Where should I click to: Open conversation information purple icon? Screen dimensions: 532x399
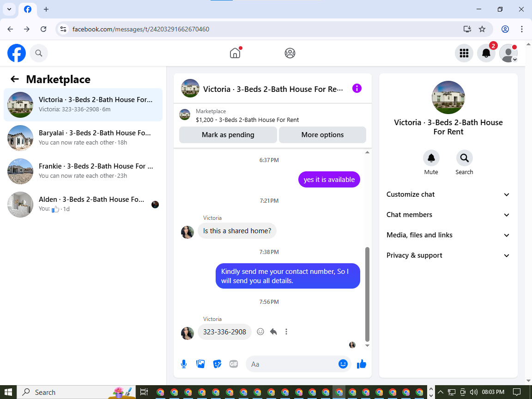(x=357, y=89)
